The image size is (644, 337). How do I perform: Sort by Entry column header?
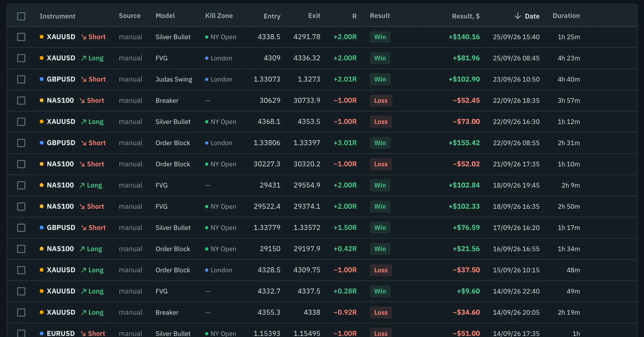pos(272,16)
